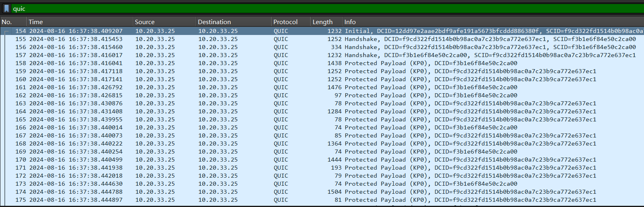Click the display filter bookmark icon
The height and width of the screenshot is (207, 644).
6,8
